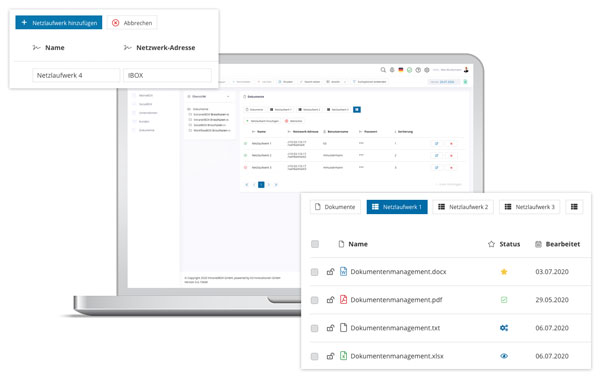600x378 pixels.
Task: Check the box for Dokumentenmanagement.txt
Action: pyautogui.click(x=315, y=328)
